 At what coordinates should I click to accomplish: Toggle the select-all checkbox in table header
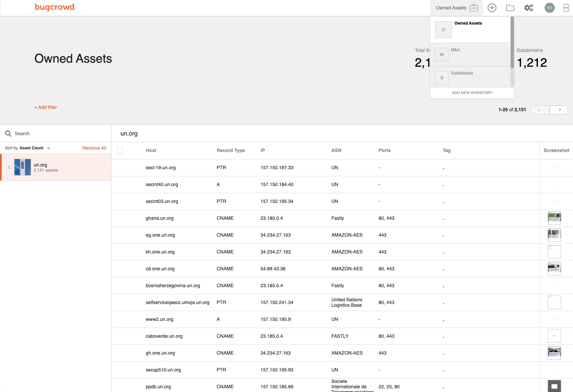120,150
